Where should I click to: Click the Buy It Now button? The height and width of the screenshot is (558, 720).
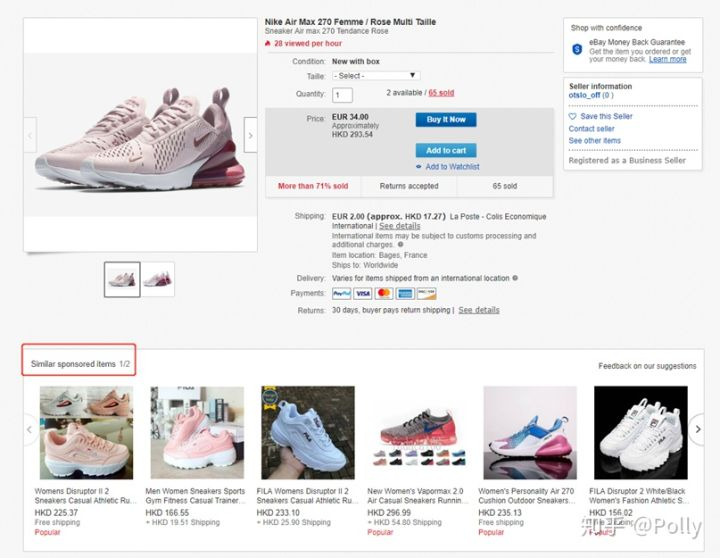pos(446,120)
